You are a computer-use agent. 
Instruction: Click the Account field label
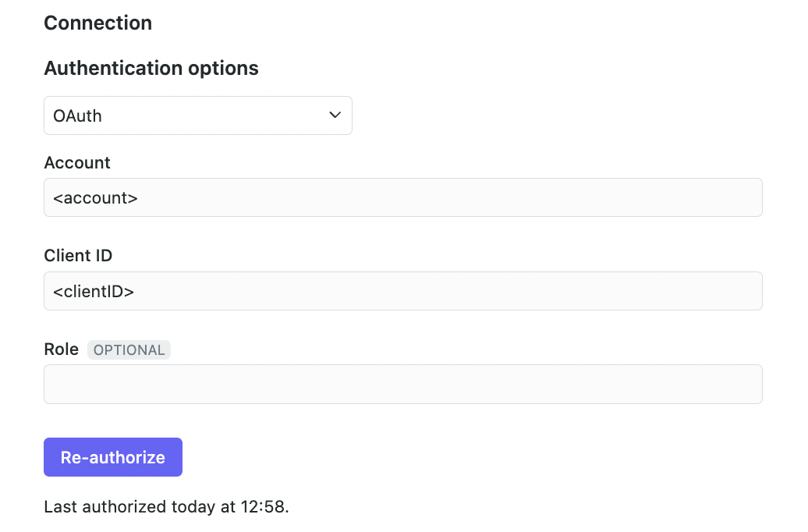pyautogui.click(x=77, y=163)
